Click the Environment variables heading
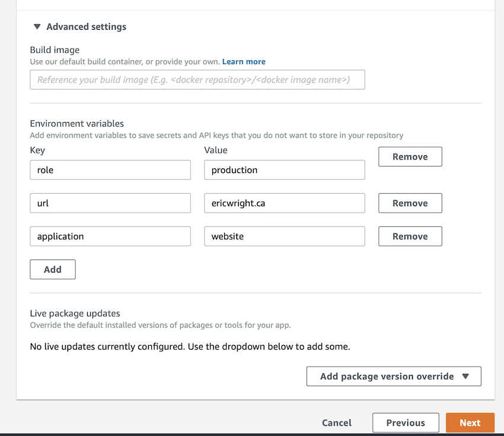Image resolution: width=504 pixels, height=436 pixels. pyautogui.click(x=77, y=124)
